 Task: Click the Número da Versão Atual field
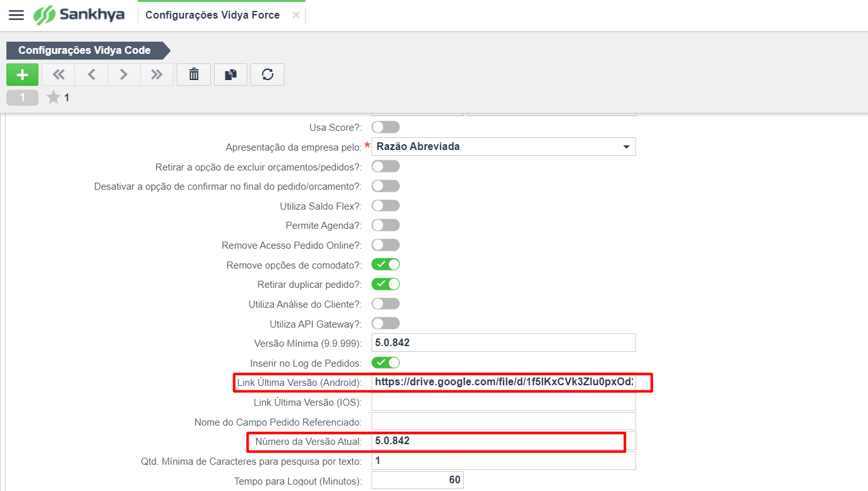point(504,441)
